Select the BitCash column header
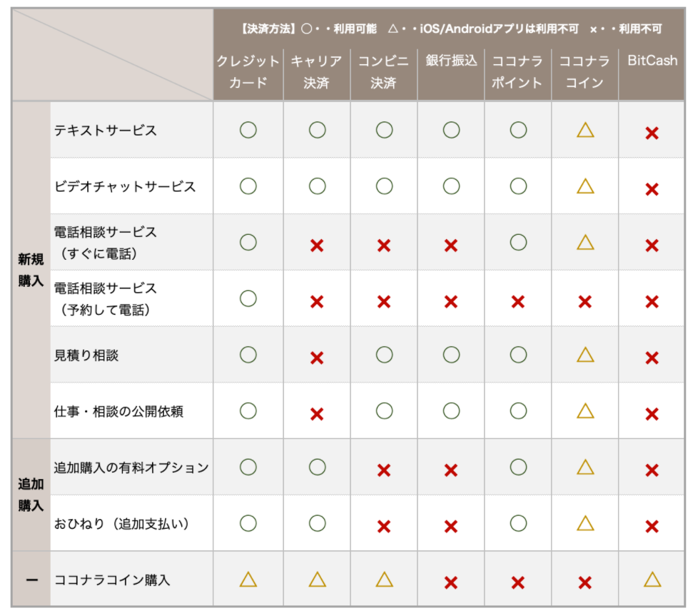Viewport: 693px width, 616px height. pyautogui.click(x=652, y=60)
